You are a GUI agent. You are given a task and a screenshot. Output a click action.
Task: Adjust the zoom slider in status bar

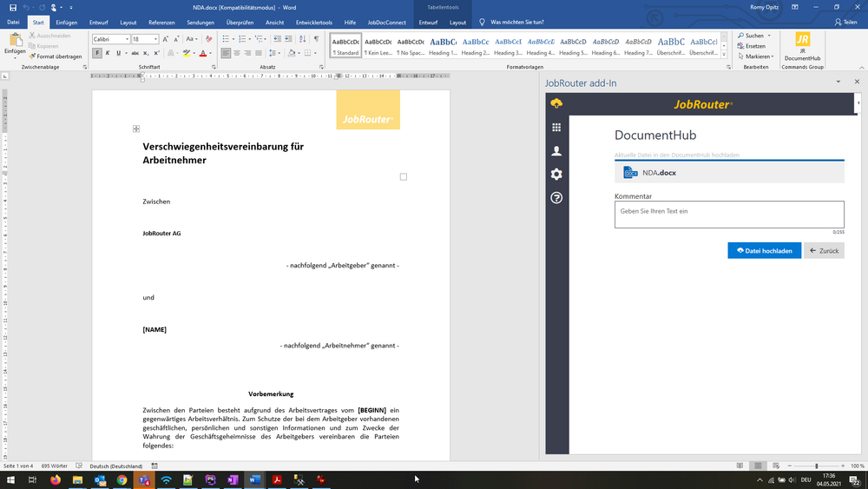click(x=817, y=466)
